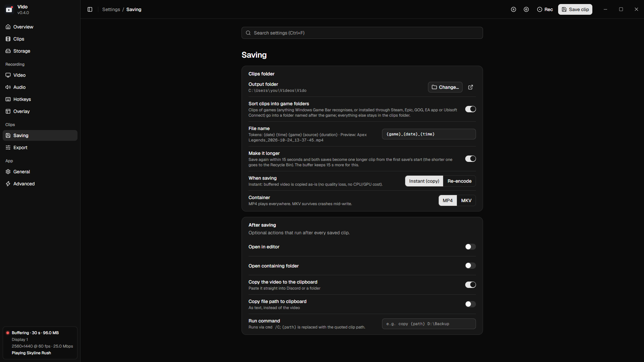Viewport: 644px width, 362px height.
Task: Stop buffering with the stop icon
Action: [526, 9]
